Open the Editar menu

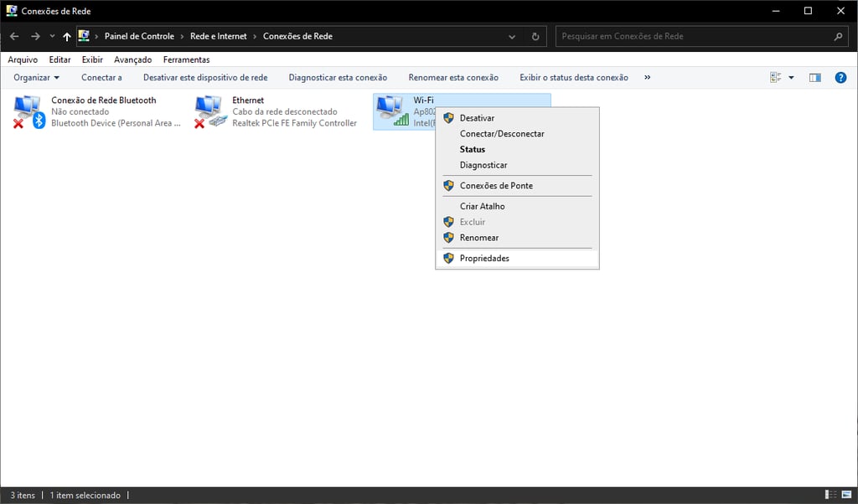point(59,59)
